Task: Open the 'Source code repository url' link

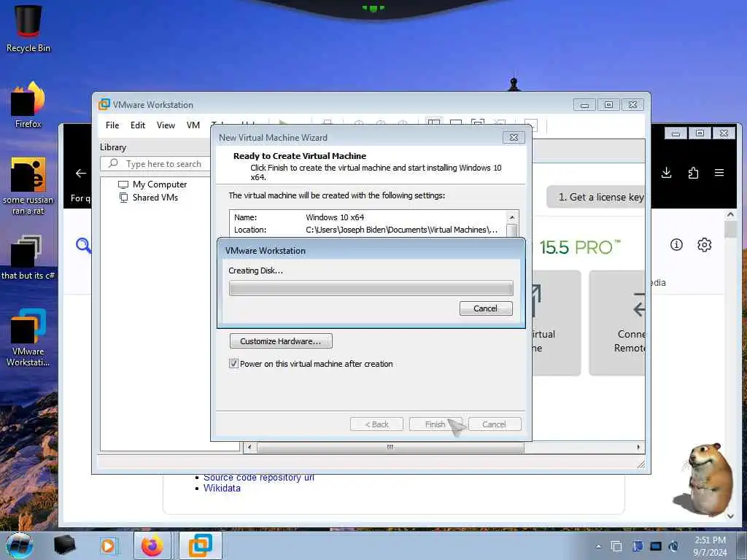Action: 259,477
